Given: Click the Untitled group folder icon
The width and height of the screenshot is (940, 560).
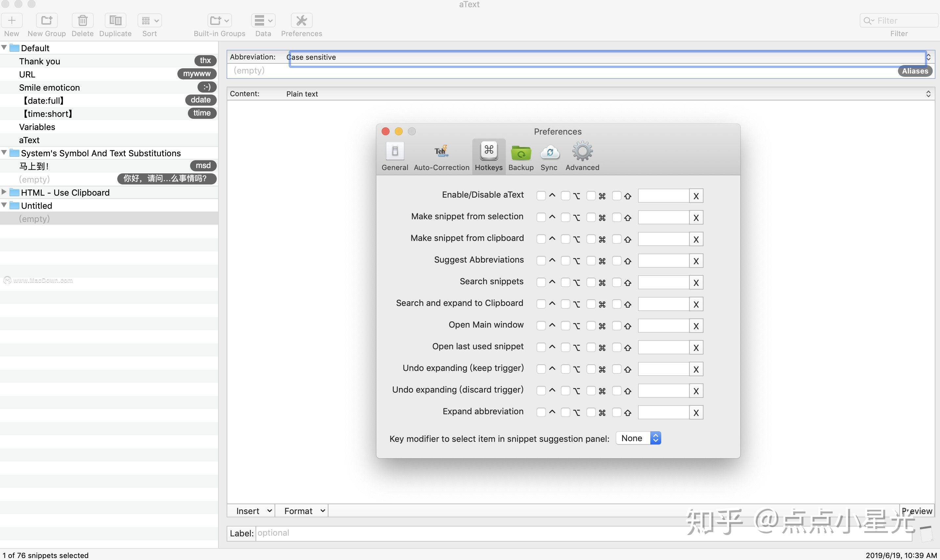Looking at the screenshot, I should (x=14, y=205).
